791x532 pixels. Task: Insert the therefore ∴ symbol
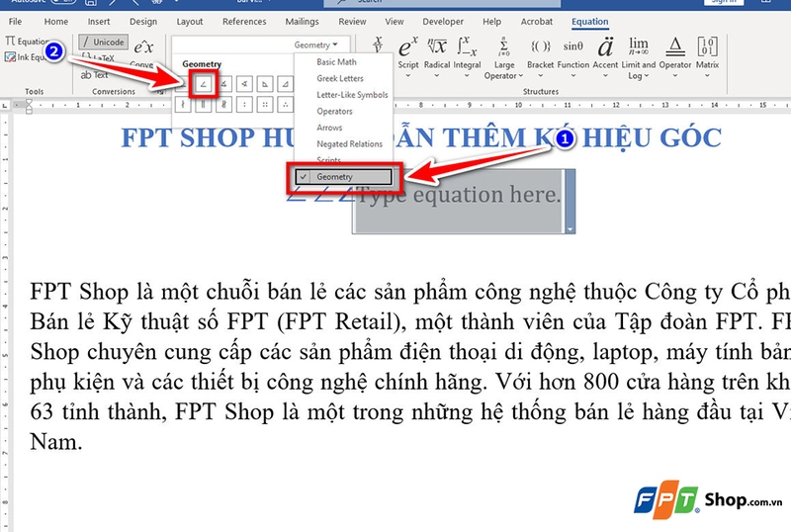pos(286,105)
